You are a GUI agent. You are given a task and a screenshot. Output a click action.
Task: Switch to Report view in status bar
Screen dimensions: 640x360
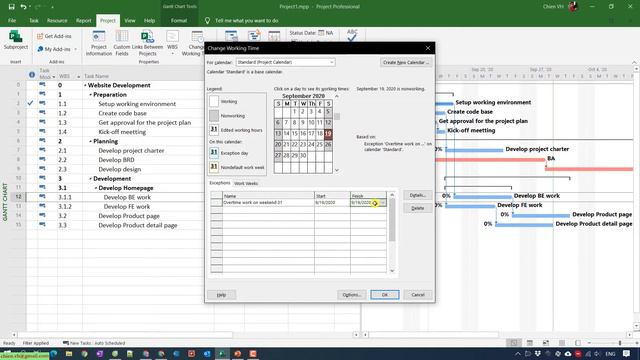[x=578, y=343]
